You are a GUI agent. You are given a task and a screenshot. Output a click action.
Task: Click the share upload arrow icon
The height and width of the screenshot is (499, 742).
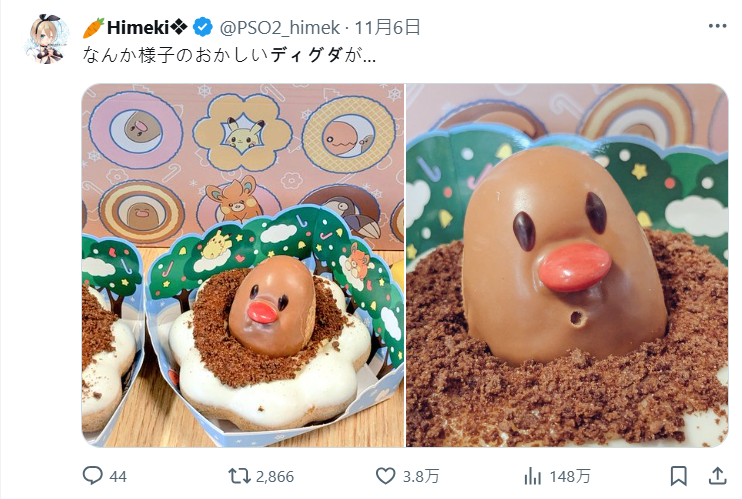[x=716, y=476]
